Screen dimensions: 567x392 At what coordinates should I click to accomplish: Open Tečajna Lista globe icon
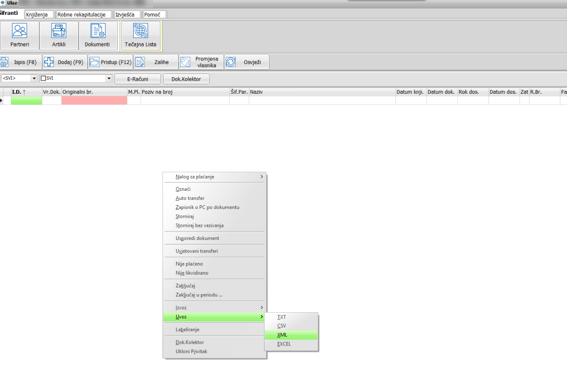(140, 31)
